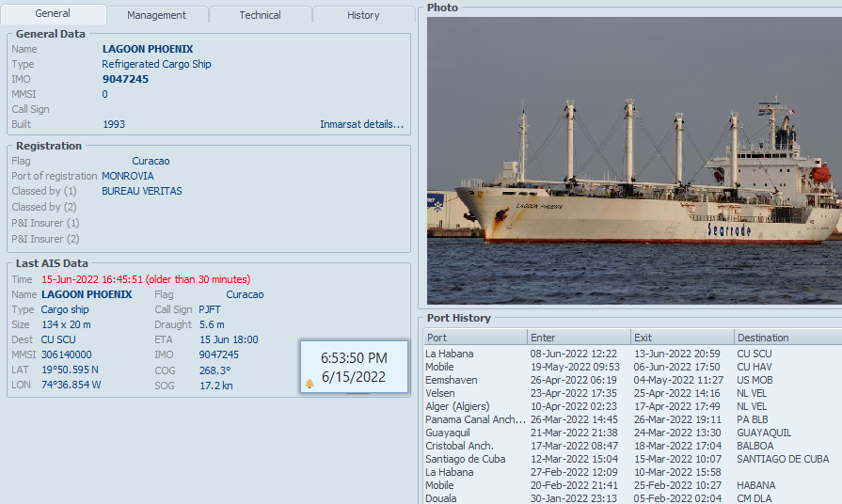Click the Lagoon Phoenix ship photo
Viewport: 842px width, 504px height.
[x=634, y=161]
